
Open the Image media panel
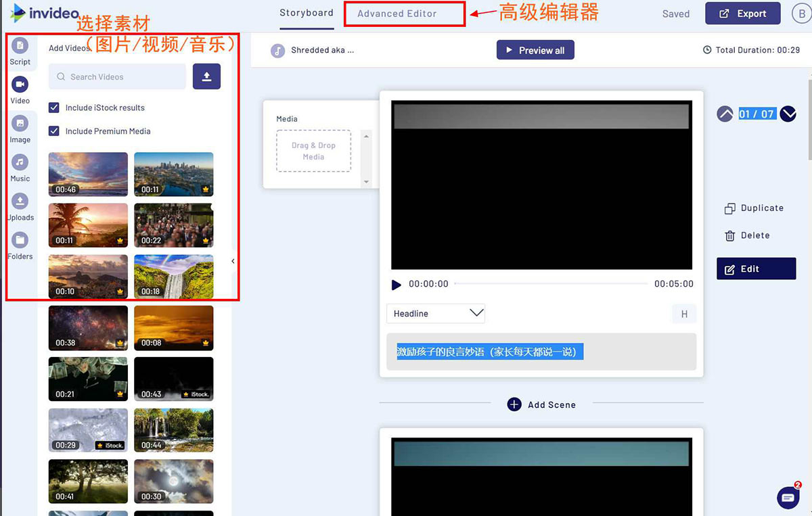click(20, 124)
